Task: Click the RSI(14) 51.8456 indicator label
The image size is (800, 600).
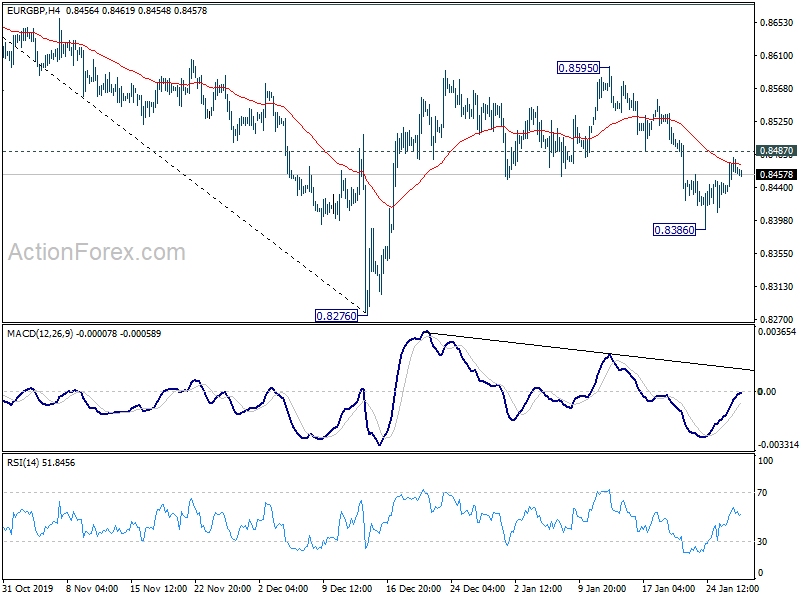Action: pos(41,463)
